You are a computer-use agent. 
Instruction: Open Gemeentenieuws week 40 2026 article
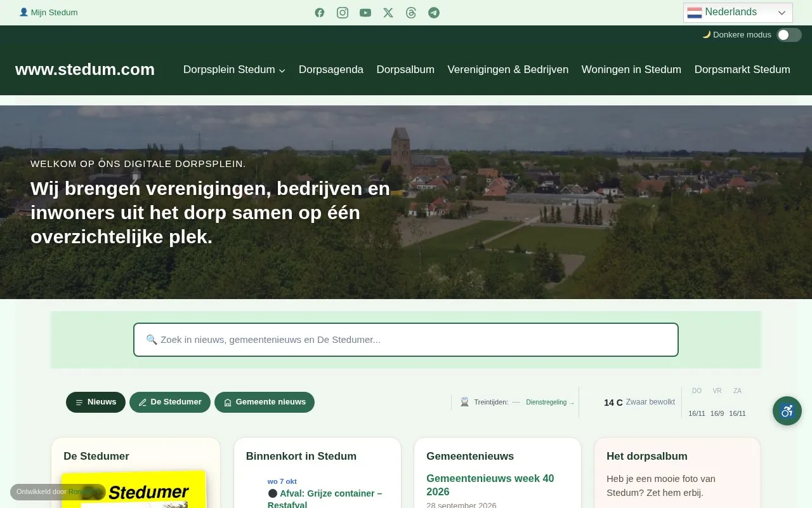tap(490, 485)
